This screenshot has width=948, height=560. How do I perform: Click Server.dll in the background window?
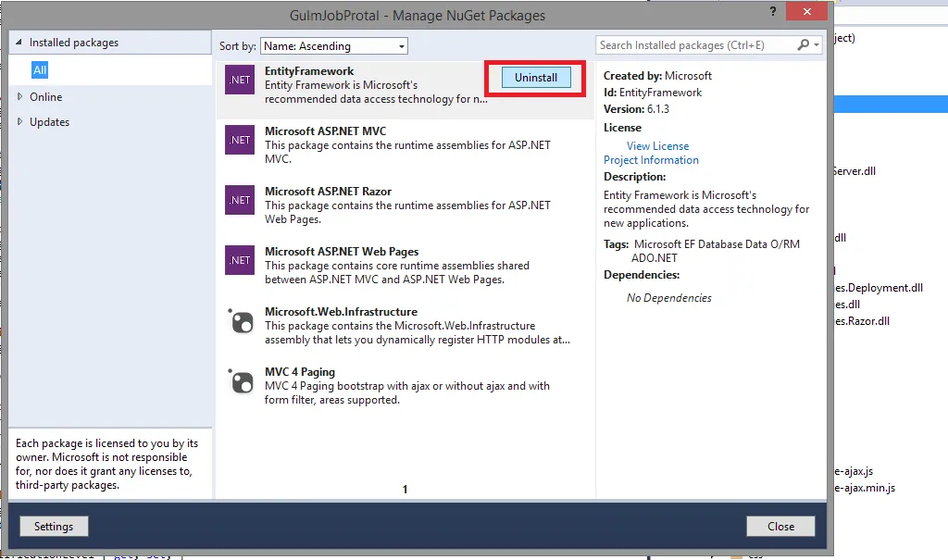[854, 171]
